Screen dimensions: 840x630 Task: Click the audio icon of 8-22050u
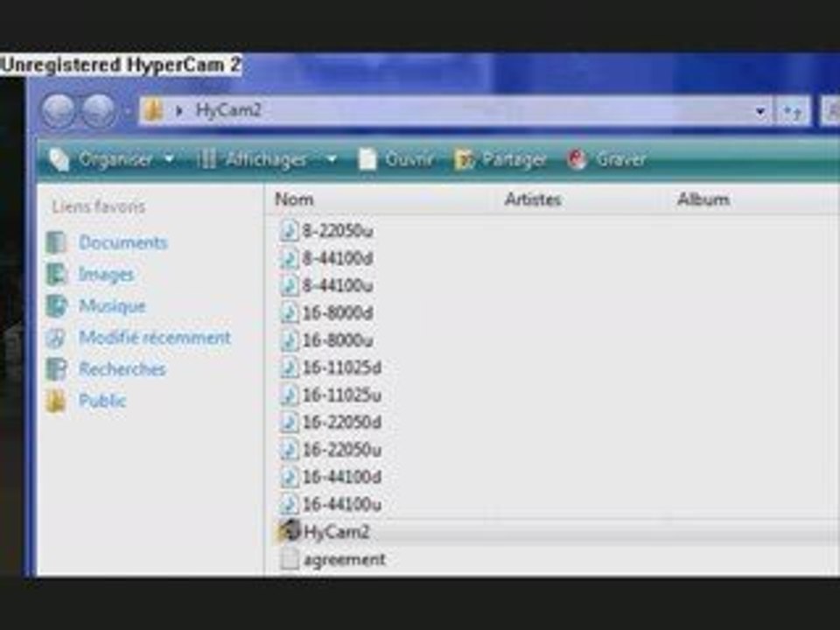290,231
